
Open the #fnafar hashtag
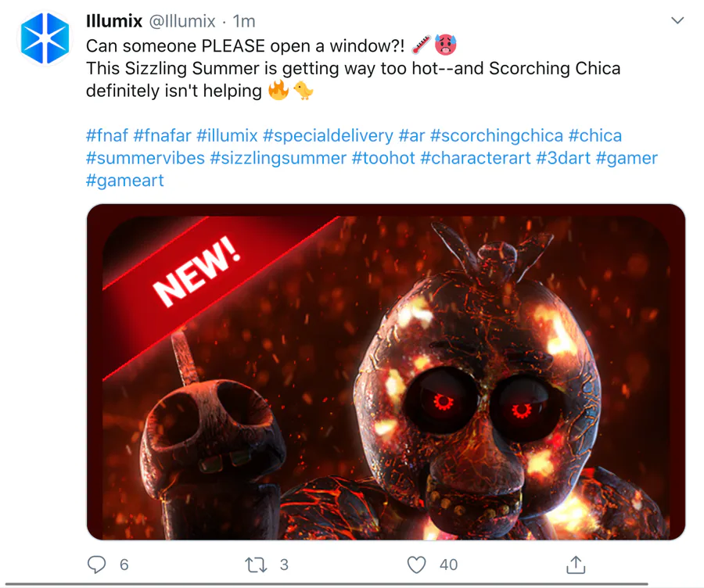pos(162,135)
